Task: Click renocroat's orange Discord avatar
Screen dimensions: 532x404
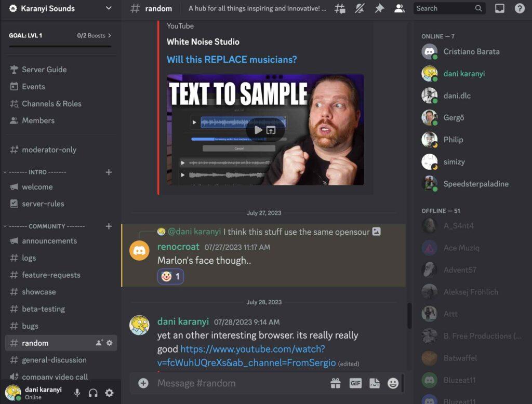Action: click(x=139, y=251)
